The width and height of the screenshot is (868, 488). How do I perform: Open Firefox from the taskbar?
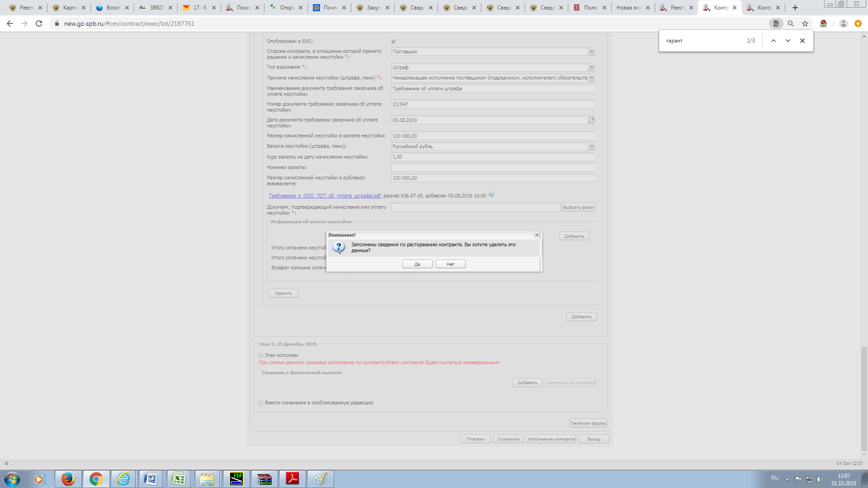coord(68,479)
